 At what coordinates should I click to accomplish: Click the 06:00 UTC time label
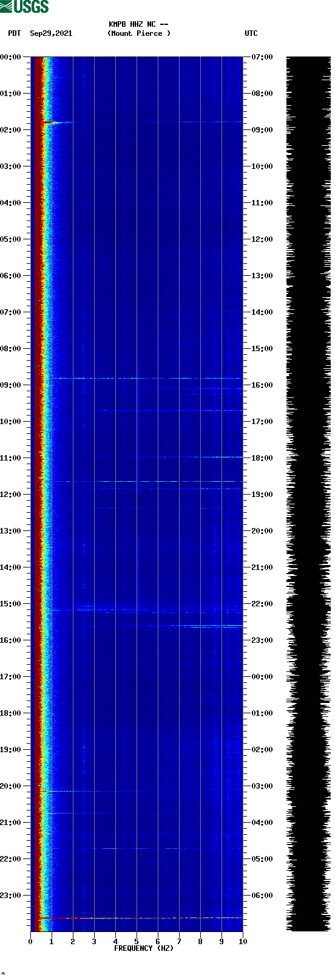262,896
